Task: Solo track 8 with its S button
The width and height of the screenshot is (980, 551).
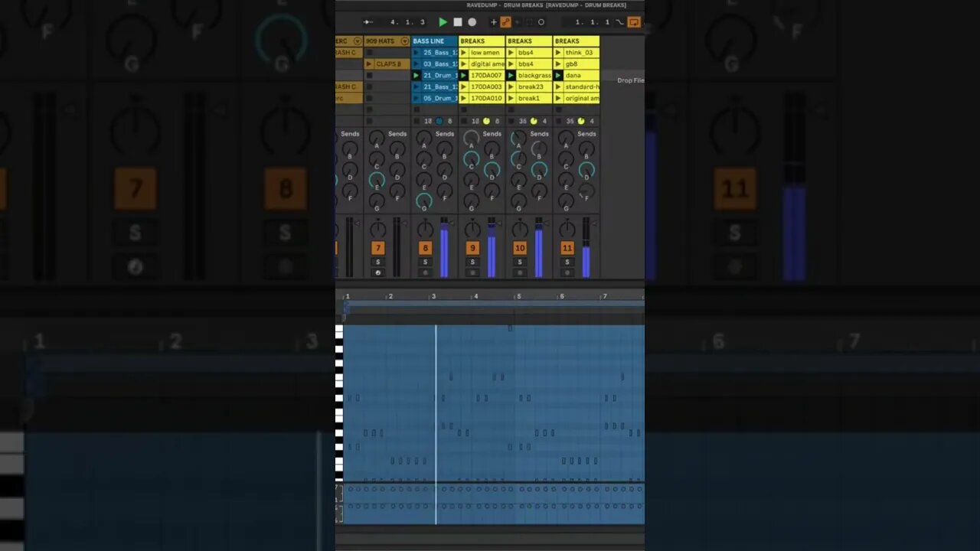Action: coord(425,262)
